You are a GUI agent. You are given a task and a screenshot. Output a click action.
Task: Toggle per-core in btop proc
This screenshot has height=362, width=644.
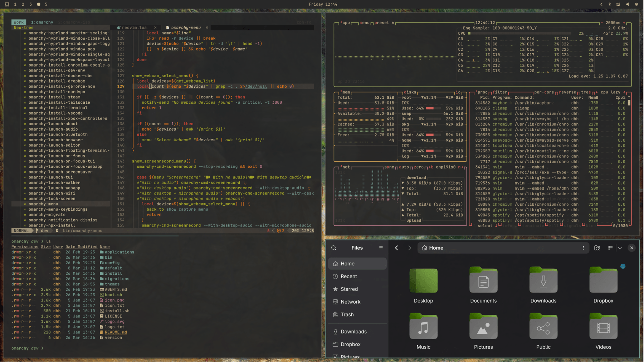click(544, 92)
